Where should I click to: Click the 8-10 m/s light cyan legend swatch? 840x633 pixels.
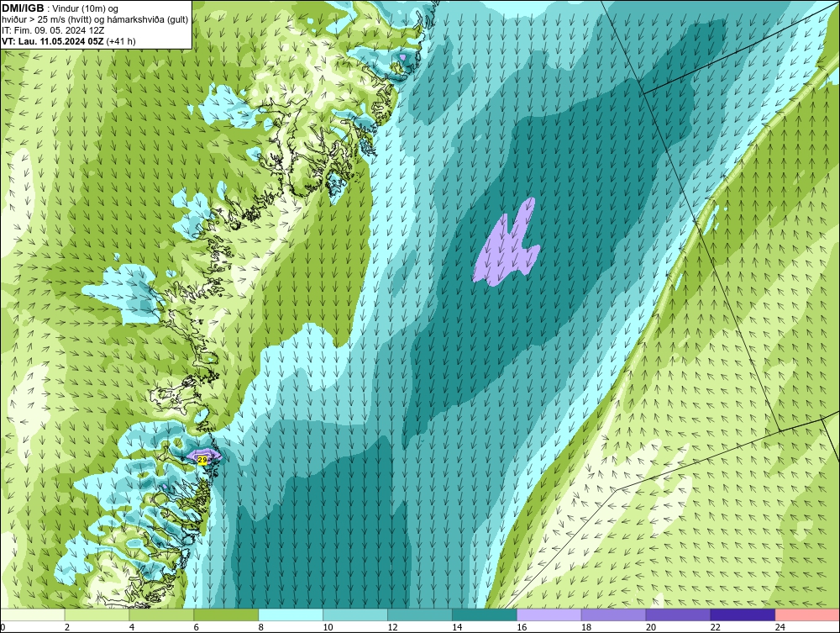tap(291, 615)
